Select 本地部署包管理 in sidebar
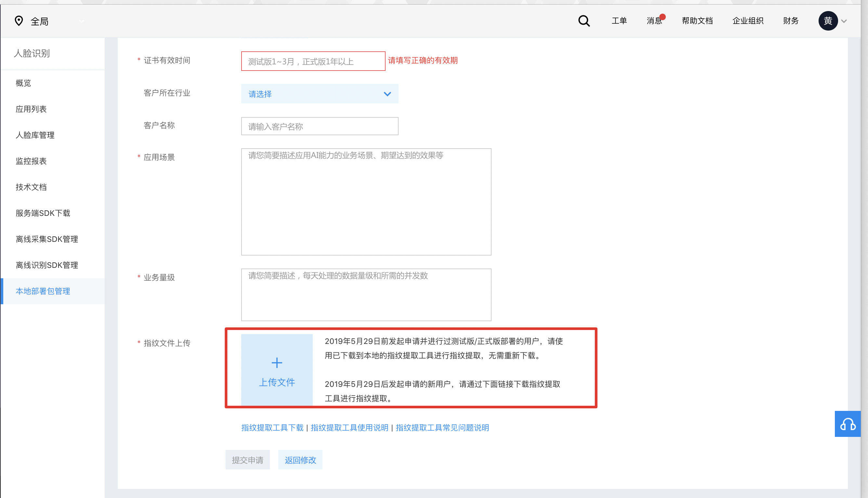The height and width of the screenshot is (498, 868). pyautogui.click(x=53, y=291)
